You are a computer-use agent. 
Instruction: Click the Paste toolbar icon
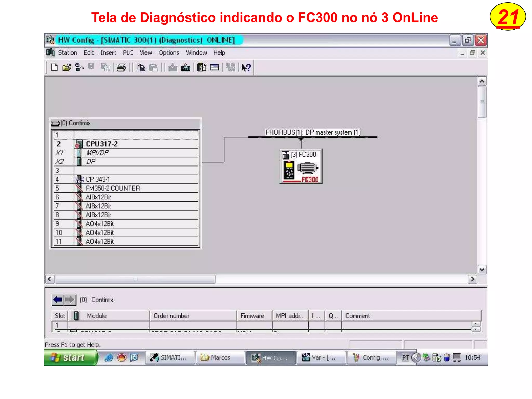[154, 68]
